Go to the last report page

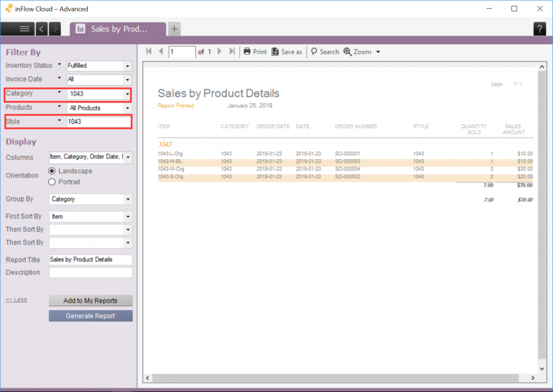point(232,52)
